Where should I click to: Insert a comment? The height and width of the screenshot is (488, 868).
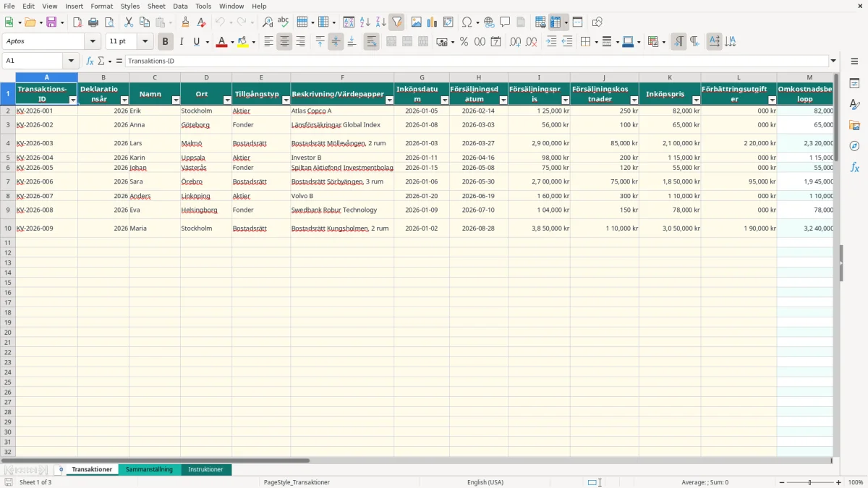pyautogui.click(x=505, y=22)
